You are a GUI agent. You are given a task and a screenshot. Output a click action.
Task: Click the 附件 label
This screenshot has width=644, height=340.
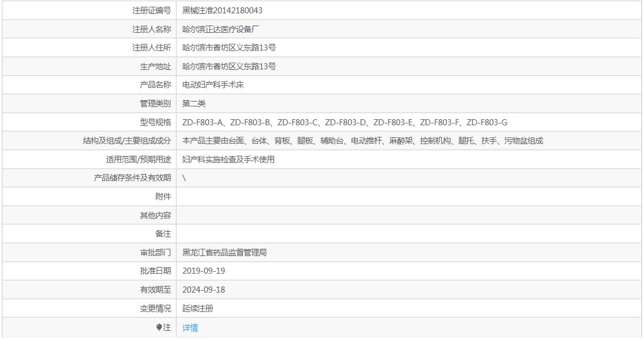point(163,196)
